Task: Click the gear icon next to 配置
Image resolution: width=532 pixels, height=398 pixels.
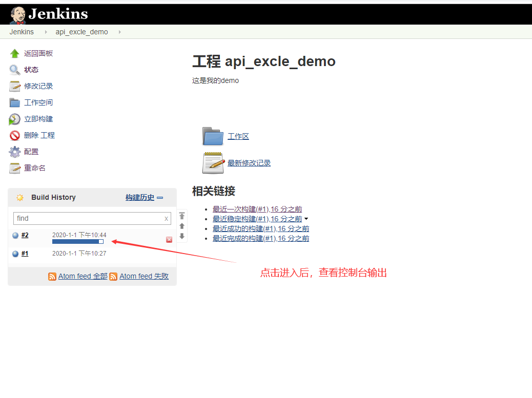Action: click(14, 152)
